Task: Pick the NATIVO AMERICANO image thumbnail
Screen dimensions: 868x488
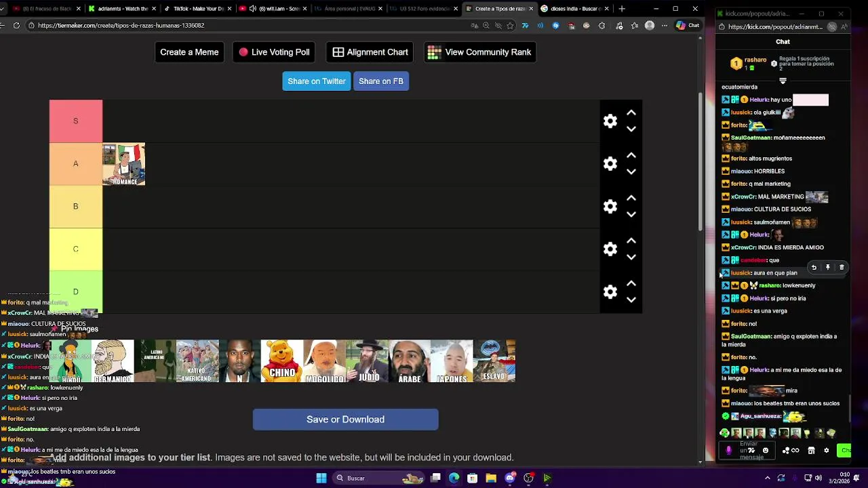Action: [197, 361]
